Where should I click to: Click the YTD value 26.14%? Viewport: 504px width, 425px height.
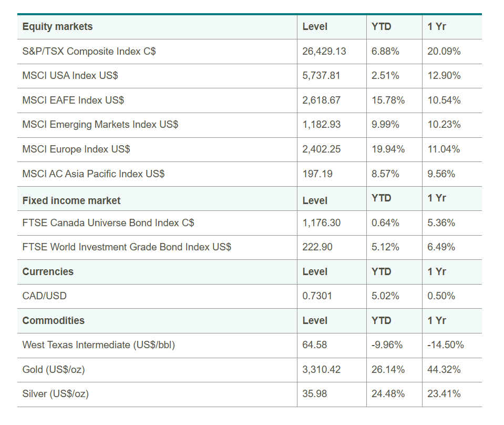[388, 370]
